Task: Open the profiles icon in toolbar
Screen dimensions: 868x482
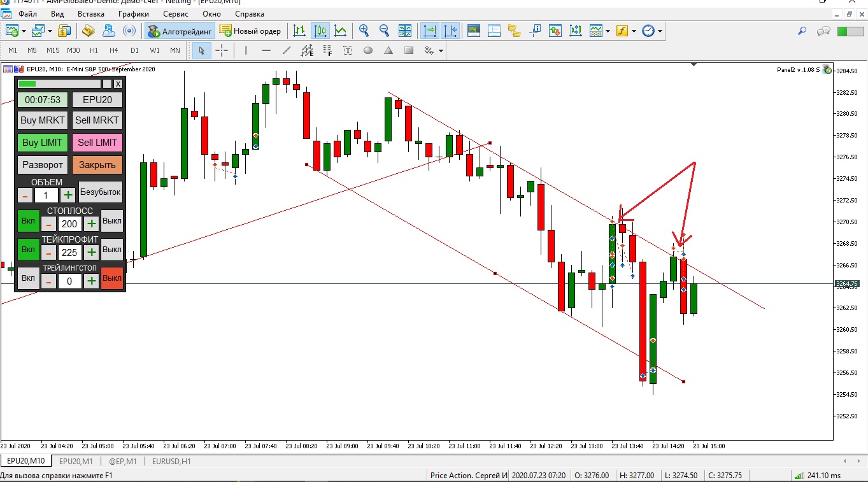Action: tap(38, 31)
